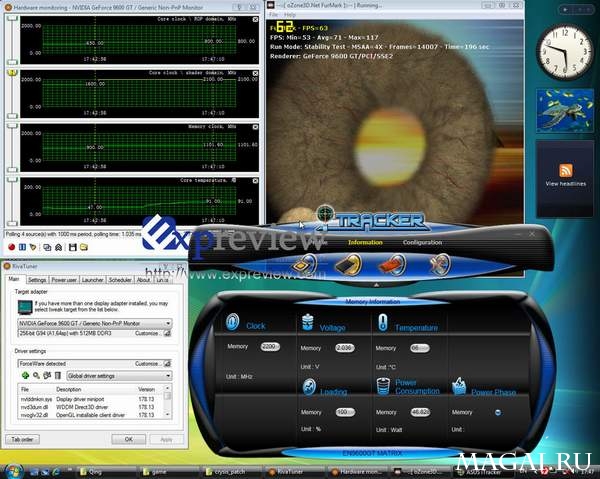Select the red card icon in iTracker
Screen dimensions: 600x479
(x=391, y=264)
